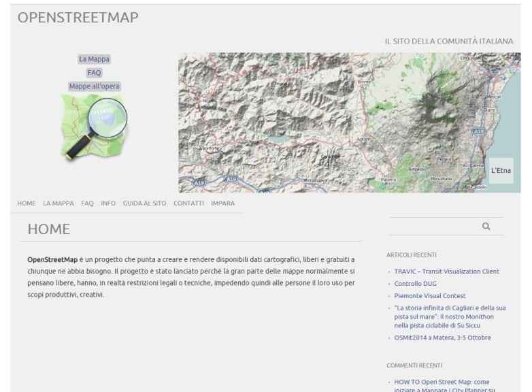Open CONTATTI menu item
The image size is (532, 392).
188,203
